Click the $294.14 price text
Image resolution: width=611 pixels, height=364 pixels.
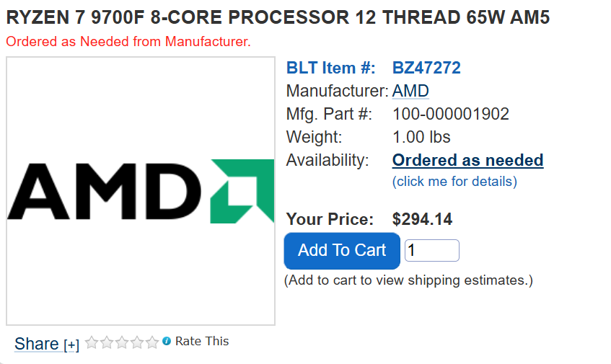click(x=422, y=219)
